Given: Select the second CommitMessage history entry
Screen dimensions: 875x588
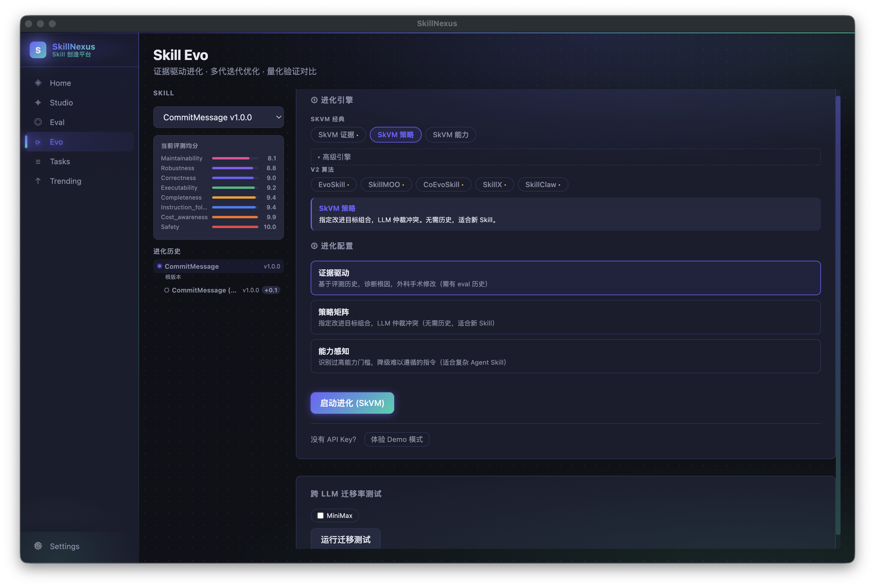Looking at the screenshot, I should tap(204, 290).
